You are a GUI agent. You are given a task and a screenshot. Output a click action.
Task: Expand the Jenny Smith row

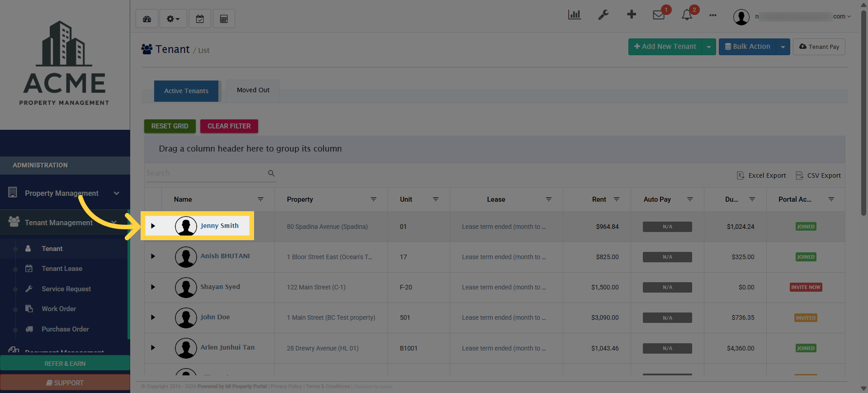click(x=153, y=226)
